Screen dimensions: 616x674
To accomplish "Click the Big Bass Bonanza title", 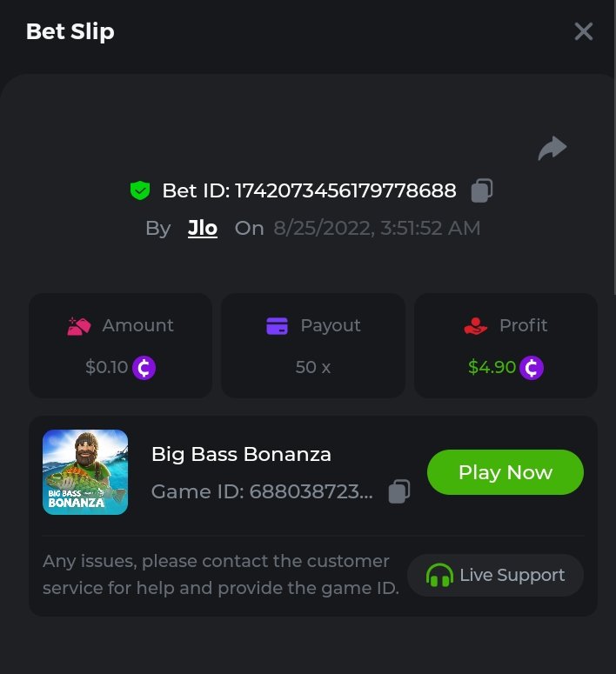I will 241,454.
